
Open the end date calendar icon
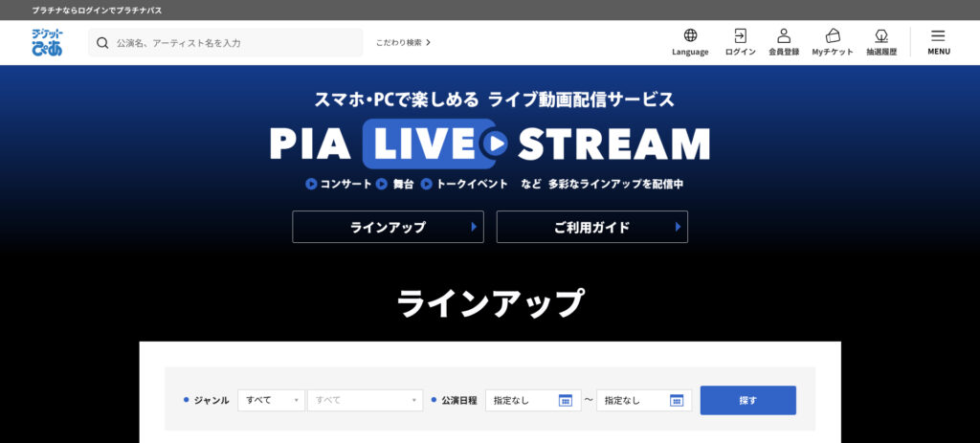pyautogui.click(x=677, y=401)
